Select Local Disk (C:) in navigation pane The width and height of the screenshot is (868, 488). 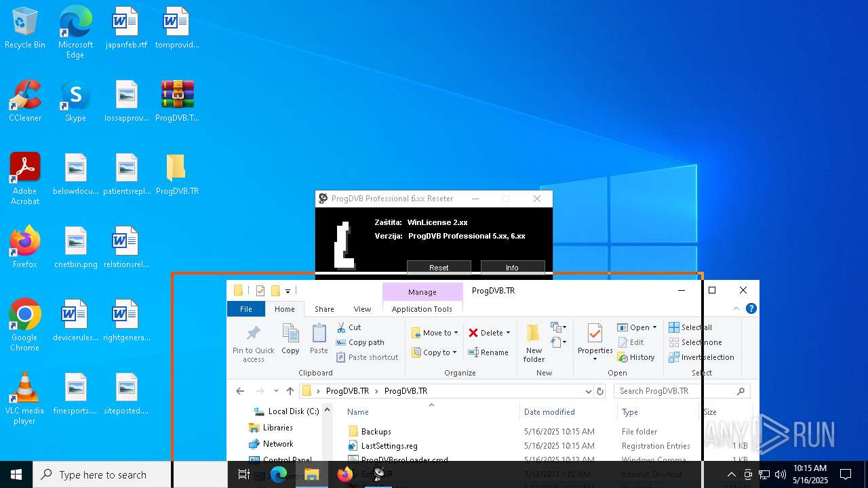285,411
